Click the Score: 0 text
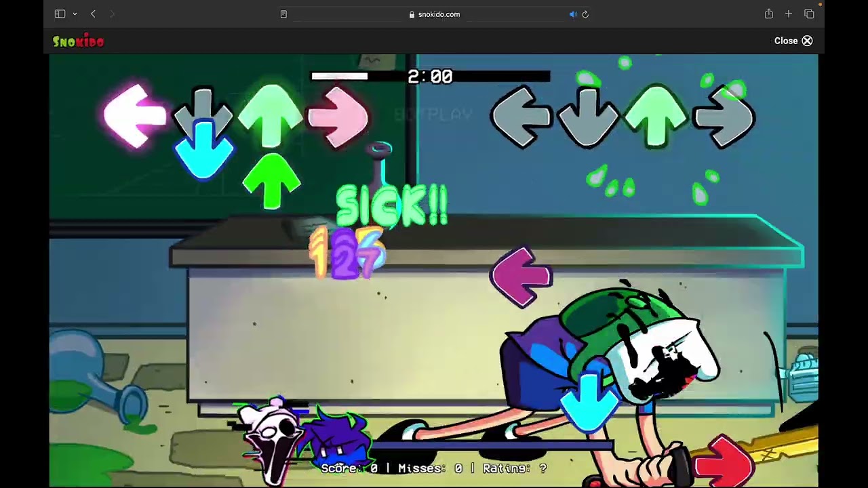The image size is (868, 488). (349, 468)
